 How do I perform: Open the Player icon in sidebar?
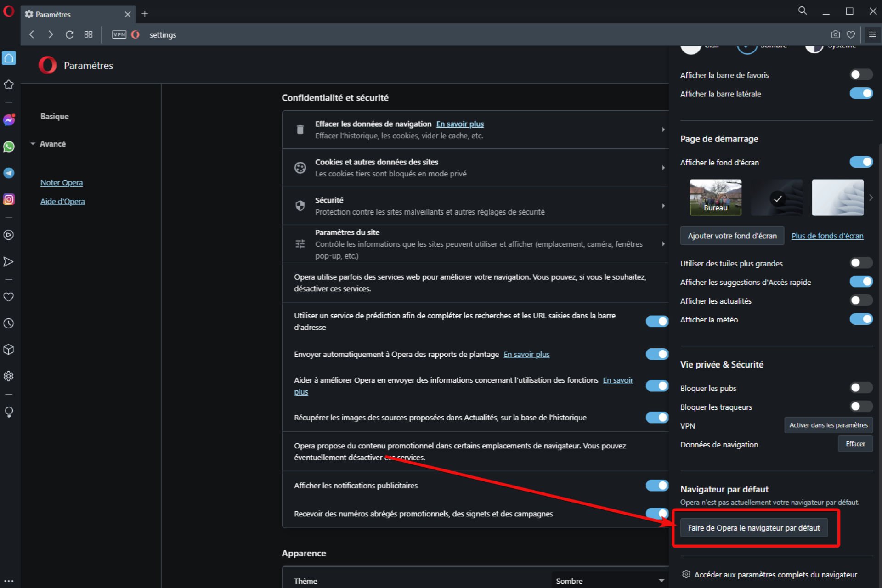point(9,235)
